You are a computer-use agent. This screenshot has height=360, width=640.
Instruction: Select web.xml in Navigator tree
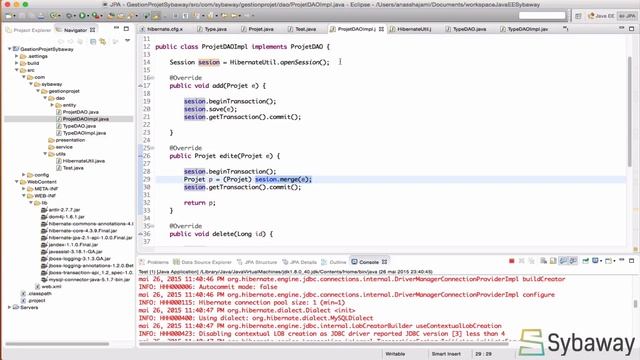click(x=48, y=287)
